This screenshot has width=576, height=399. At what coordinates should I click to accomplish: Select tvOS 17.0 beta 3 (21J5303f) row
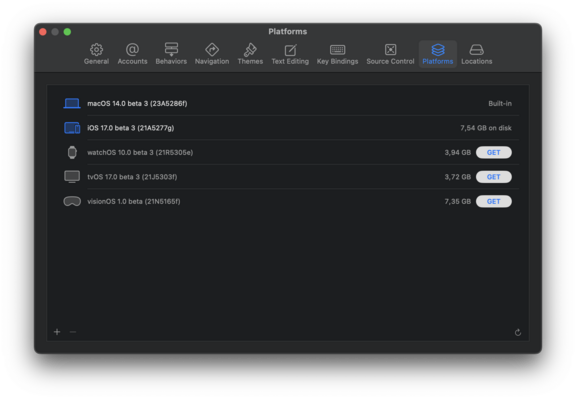(288, 177)
